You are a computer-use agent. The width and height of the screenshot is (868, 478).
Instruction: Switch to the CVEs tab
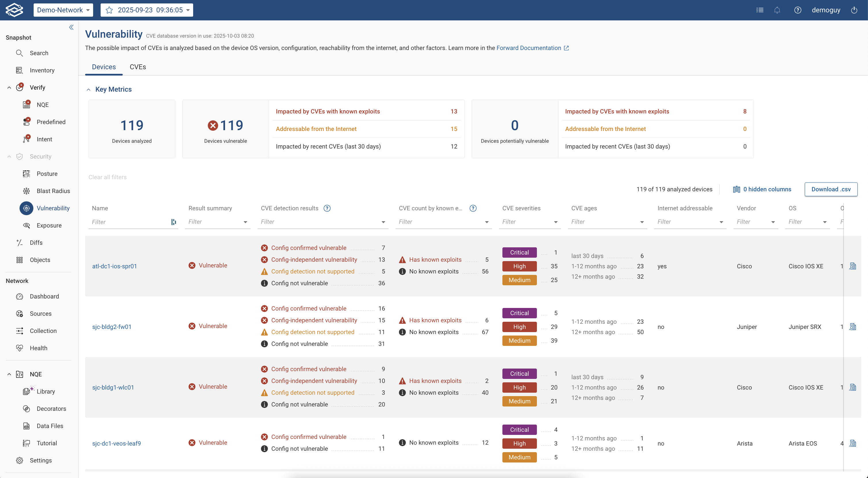tap(137, 67)
